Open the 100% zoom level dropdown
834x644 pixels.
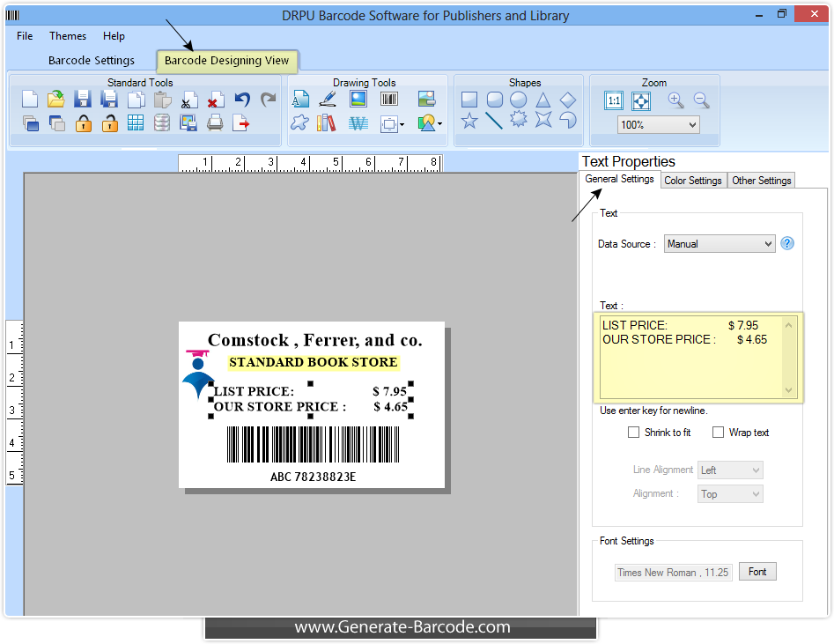(x=659, y=125)
